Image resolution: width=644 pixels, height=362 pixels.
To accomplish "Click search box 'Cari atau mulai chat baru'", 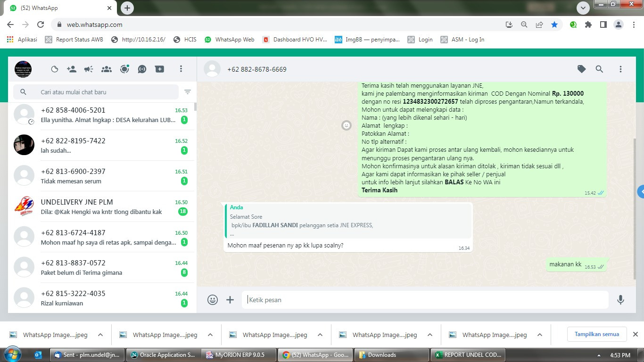I will (96, 92).
